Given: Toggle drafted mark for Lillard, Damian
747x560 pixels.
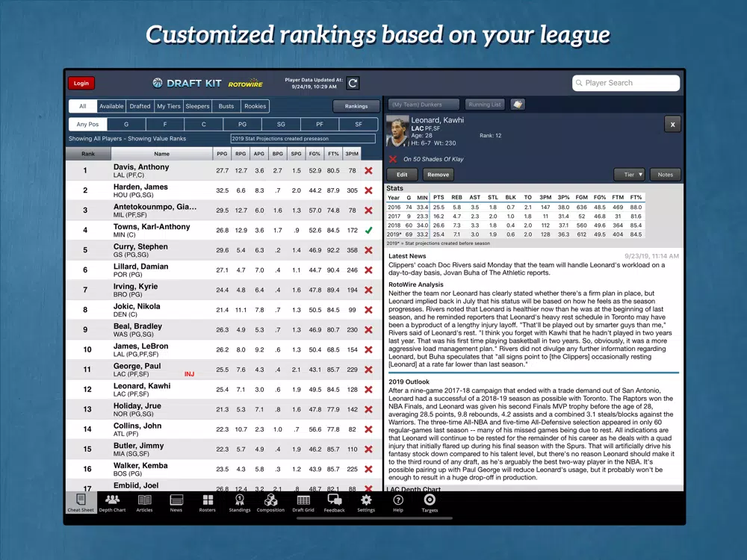Looking at the screenshot, I should pyautogui.click(x=369, y=270).
